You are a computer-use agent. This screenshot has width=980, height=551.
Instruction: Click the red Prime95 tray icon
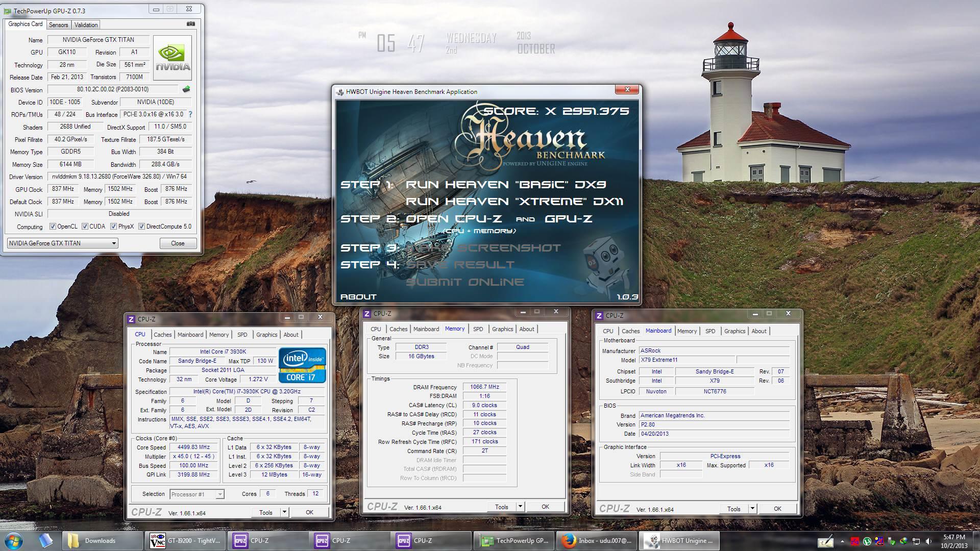[x=855, y=541]
